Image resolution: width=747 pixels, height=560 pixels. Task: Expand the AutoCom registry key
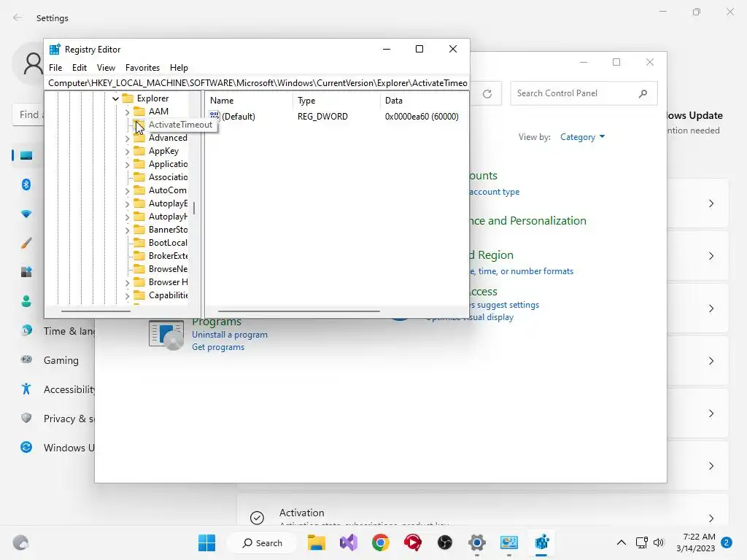127,191
